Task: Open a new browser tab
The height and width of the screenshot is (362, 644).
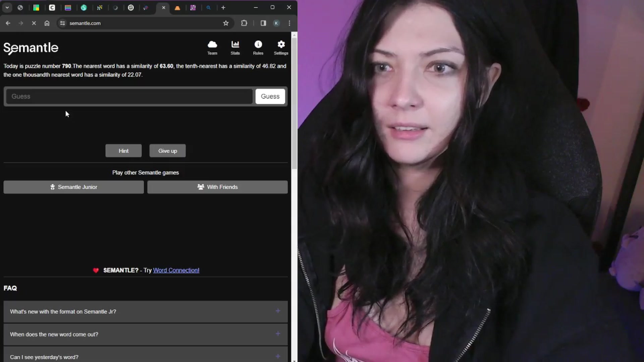Action: [223, 7]
